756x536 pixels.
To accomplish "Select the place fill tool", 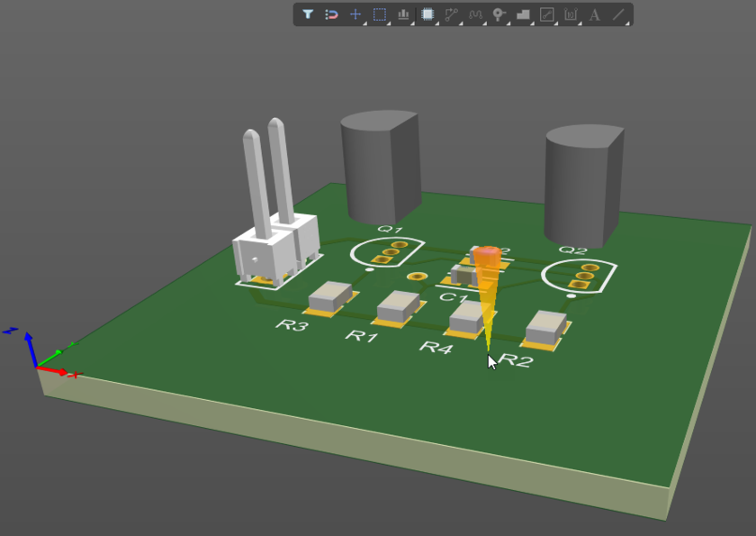I will [523, 14].
